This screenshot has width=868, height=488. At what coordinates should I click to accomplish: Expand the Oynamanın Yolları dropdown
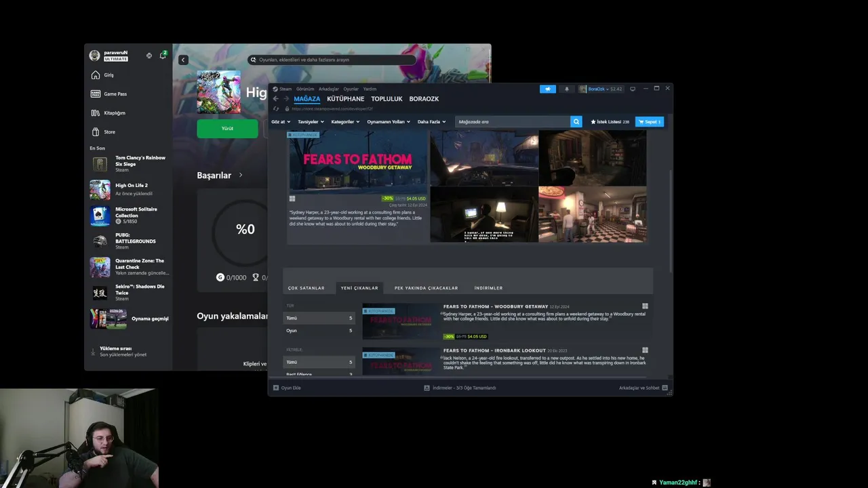(389, 122)
